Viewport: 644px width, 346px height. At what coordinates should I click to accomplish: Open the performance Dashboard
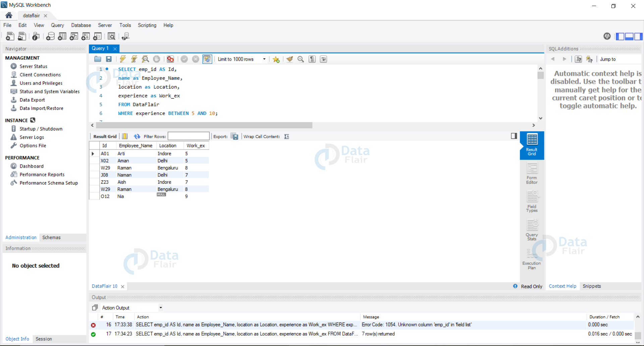pos(32,166)
